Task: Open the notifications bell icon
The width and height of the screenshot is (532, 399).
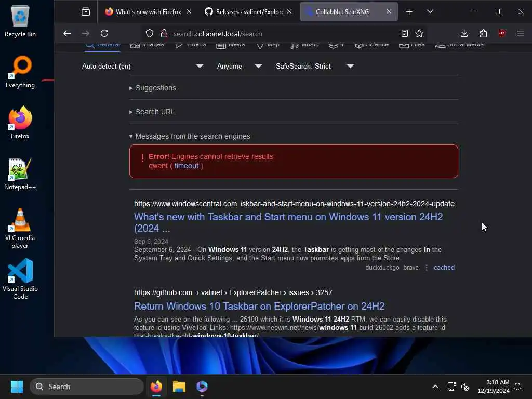Action: tap(517, 387)
